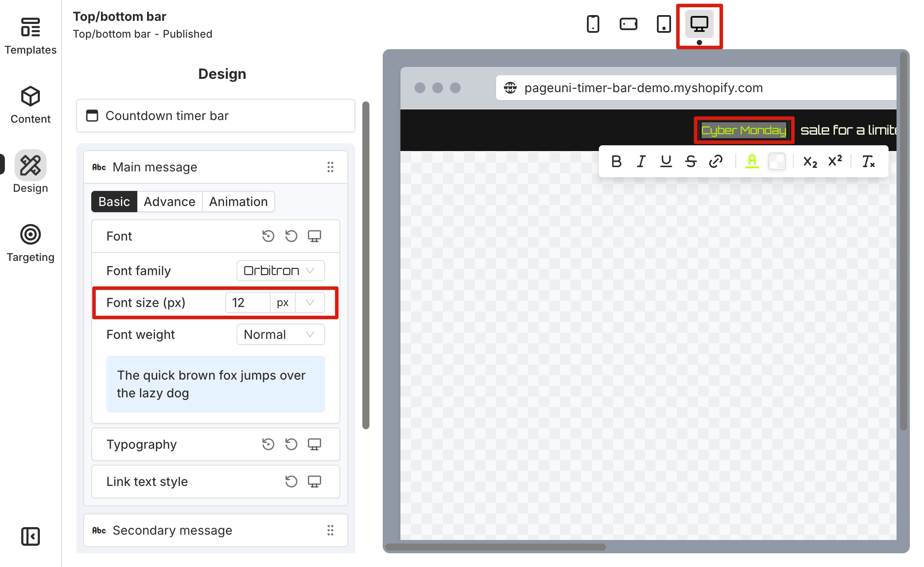The image size is (924, 567).
Task: Click the Top/bottom bar title
Action: (120, 16)
